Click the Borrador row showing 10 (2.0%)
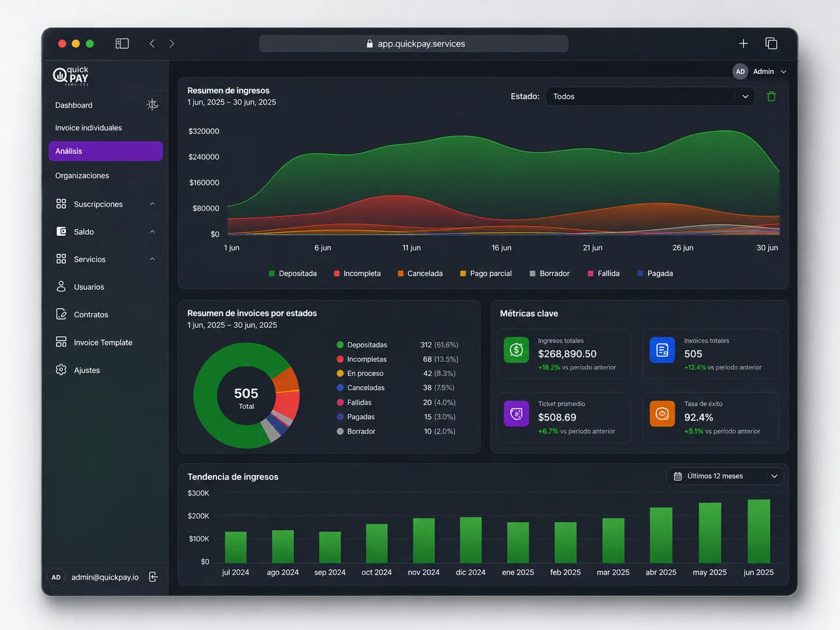 (396, 431)
